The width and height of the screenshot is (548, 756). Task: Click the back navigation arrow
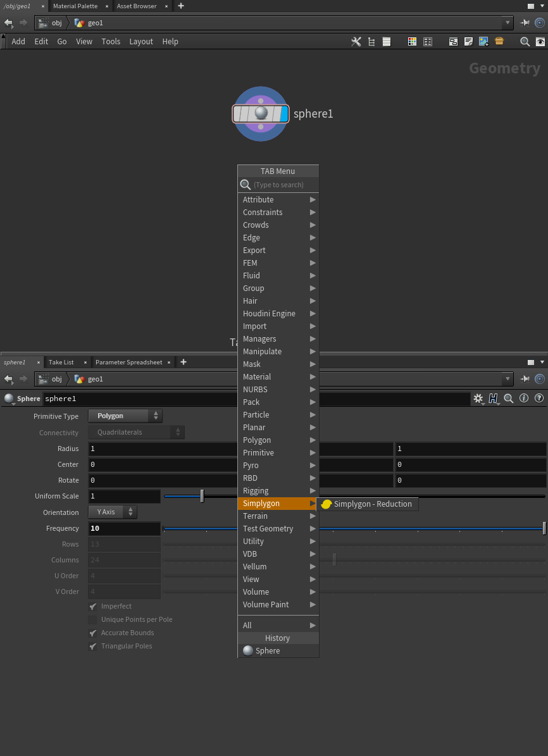(x=8, y=23)
